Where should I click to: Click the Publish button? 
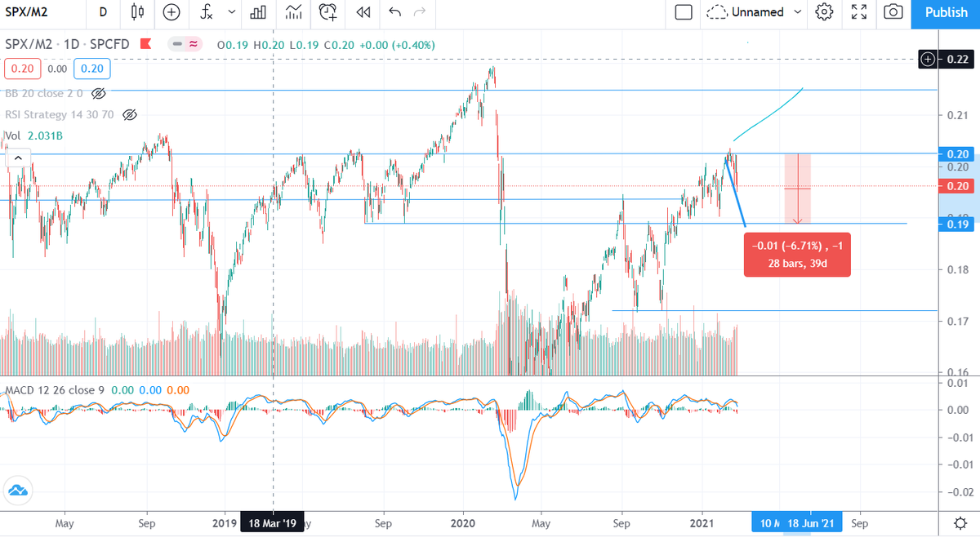946,12
